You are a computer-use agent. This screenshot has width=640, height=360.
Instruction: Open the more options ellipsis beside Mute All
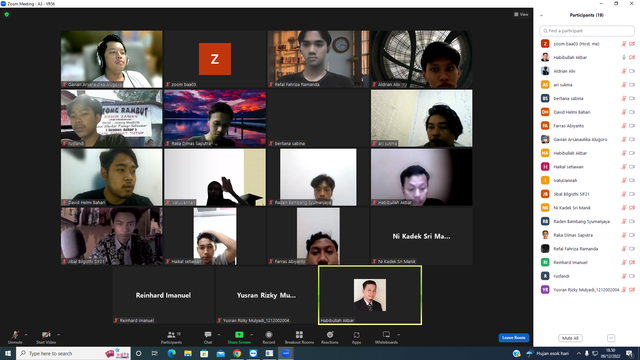click(x=611, y=338)
